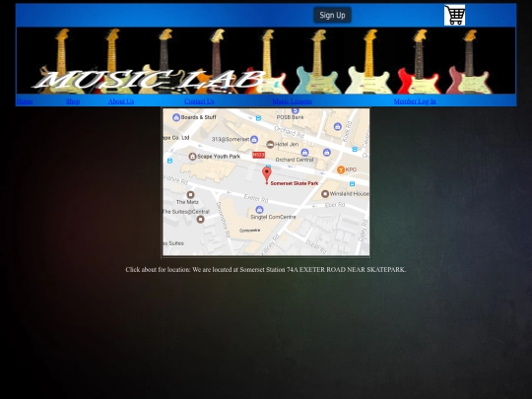Select the red NS23 station badge
The height and width of the screenshot is (399, 532).
pyautogui.click(x=258, y=155)
